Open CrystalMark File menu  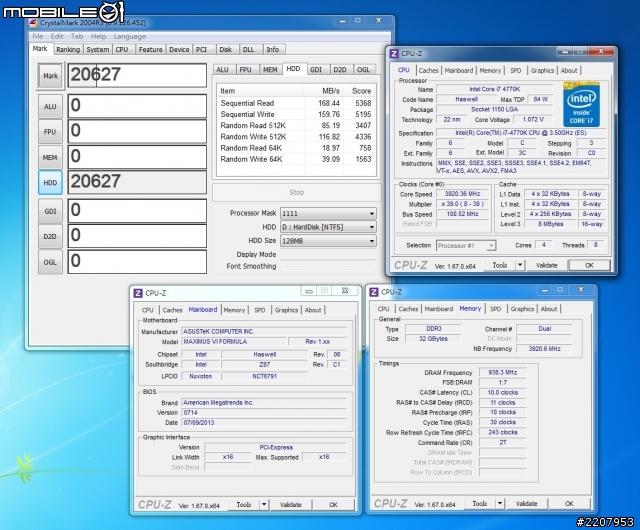click(x=38, y=36)
